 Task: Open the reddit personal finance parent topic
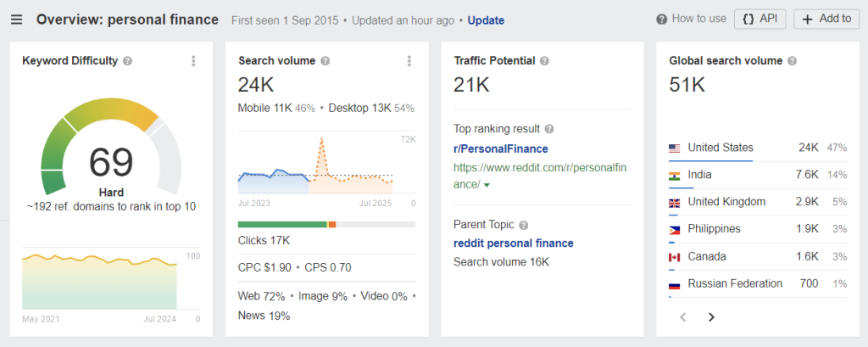[x=513, y=243]
